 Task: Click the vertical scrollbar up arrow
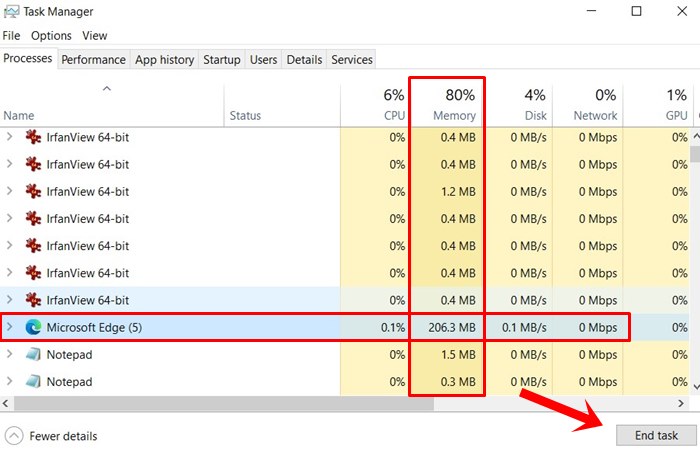pos(696,137)
